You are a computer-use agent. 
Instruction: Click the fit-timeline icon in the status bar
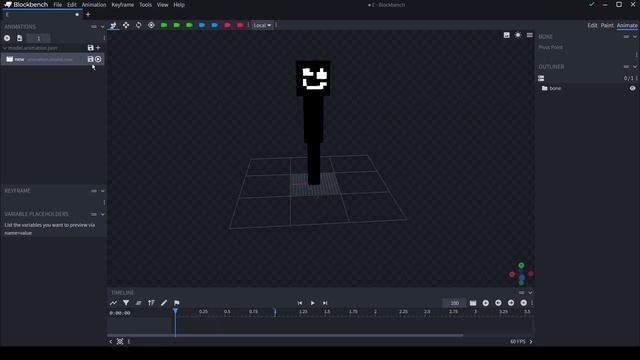[x=120, y=341]
